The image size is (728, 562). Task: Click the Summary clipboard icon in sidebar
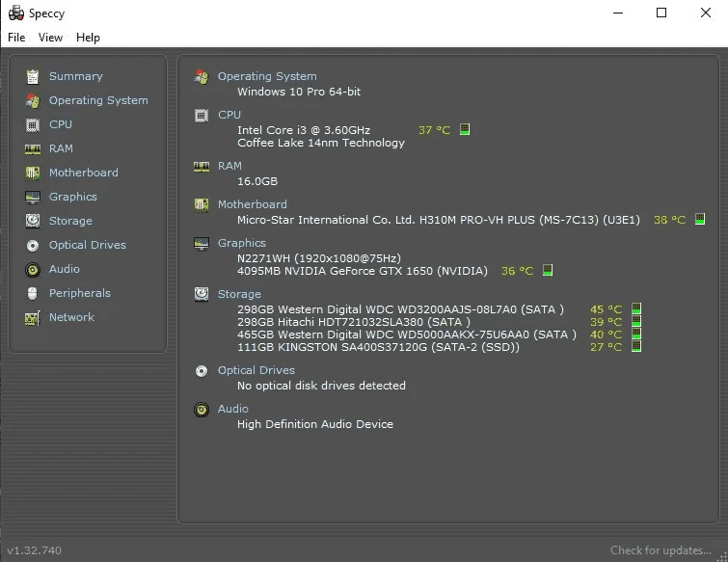33,76
